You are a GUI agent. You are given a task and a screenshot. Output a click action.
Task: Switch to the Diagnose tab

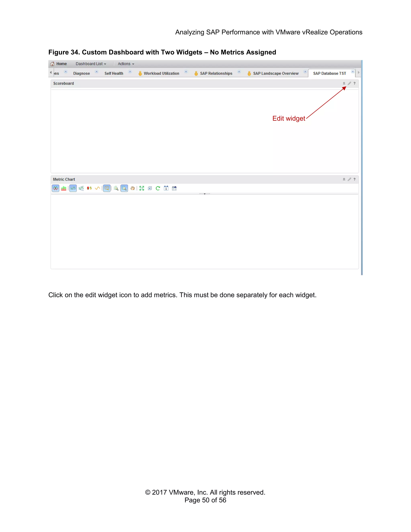pyautogui.click(x=81, y=73)
